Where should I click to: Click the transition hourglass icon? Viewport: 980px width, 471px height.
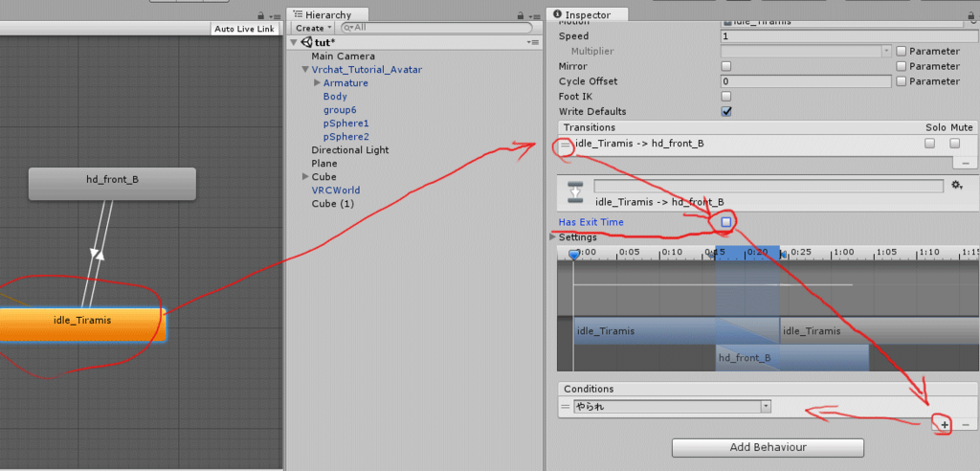pos(575,192)
